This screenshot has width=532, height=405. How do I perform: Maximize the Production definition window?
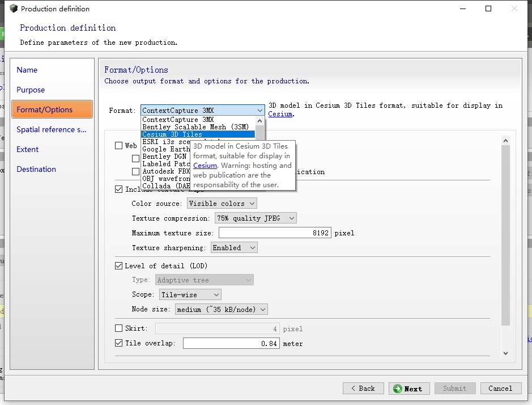pos(488,9)
